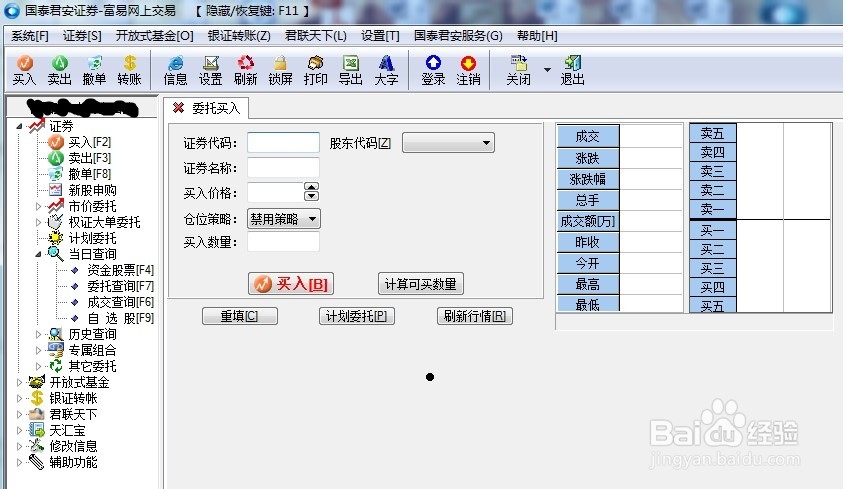
Task: Open the dropdown arrow next to 关闭
Action: click(547, 70)
